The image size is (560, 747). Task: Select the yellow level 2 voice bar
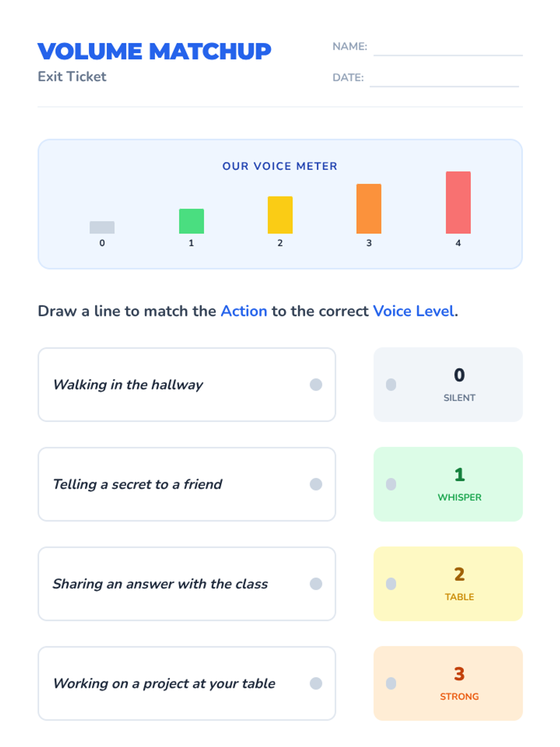tap(280, 215)
